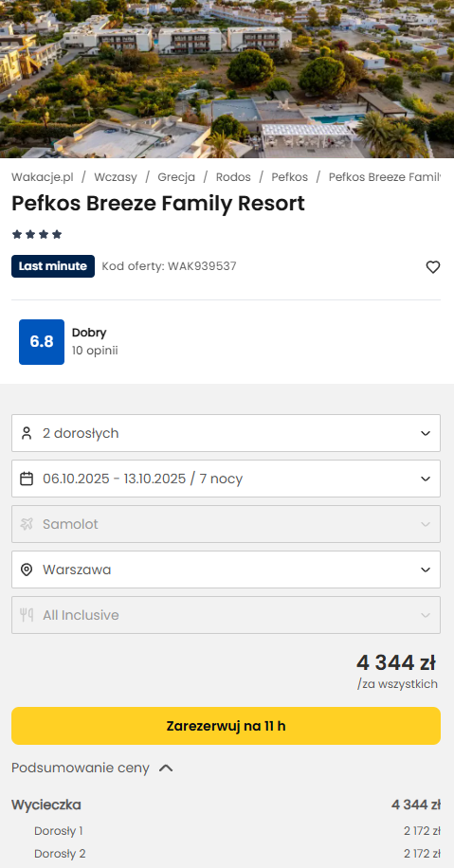Click the airplane icon beside Samolot
The height and width of the screenshot is (868, 454).
[x=26, y=524]
